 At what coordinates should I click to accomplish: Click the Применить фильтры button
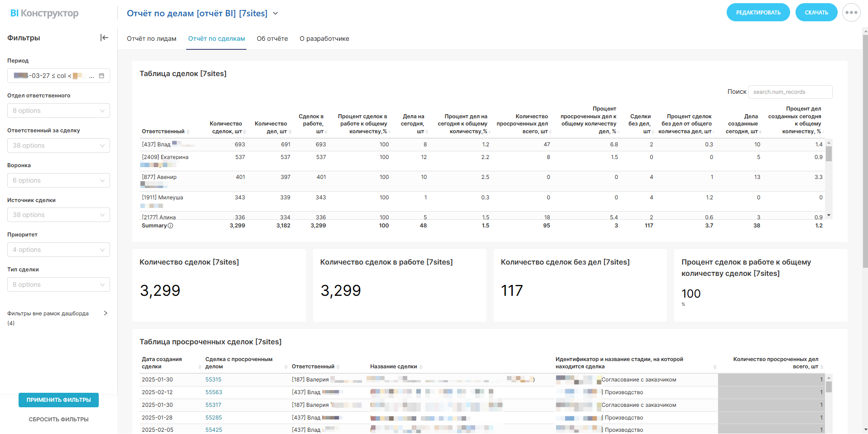[58, 400]
